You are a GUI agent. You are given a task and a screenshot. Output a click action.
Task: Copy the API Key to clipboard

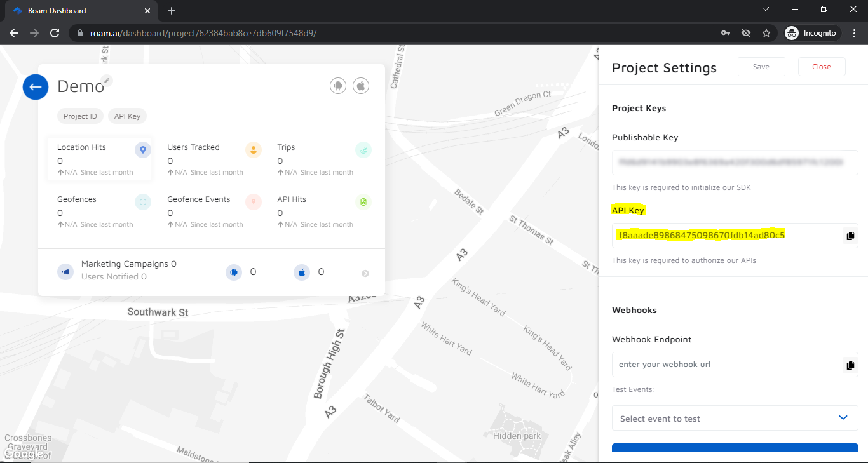850,236
